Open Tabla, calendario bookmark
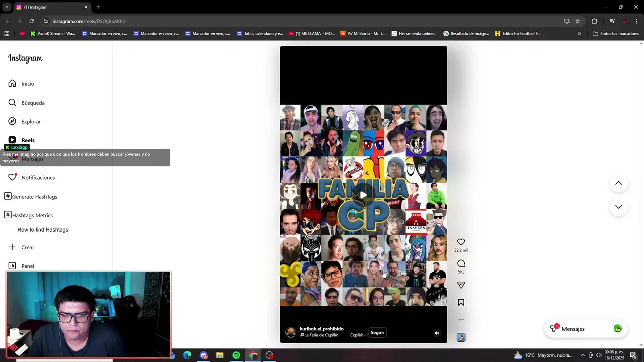 click(260, 34)
